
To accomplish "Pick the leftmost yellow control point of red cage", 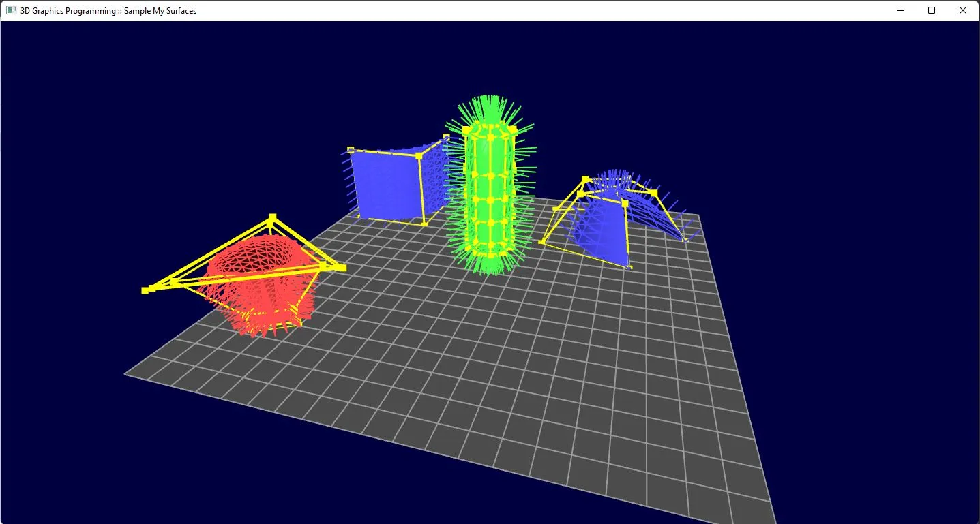I will tap(145, 291).
